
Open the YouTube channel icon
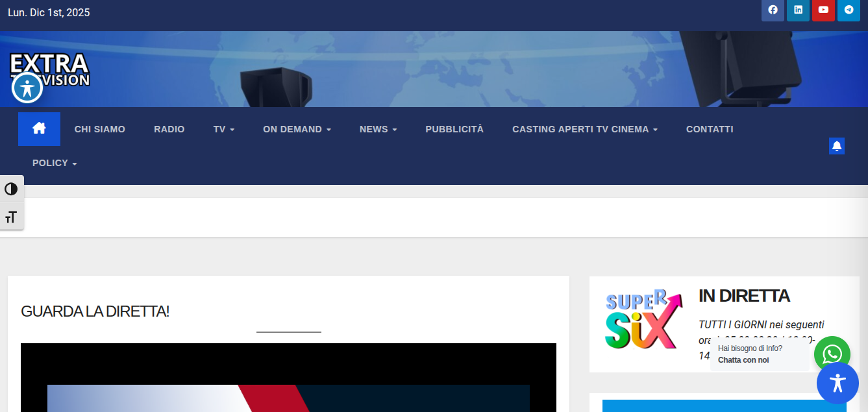[823, 10]
